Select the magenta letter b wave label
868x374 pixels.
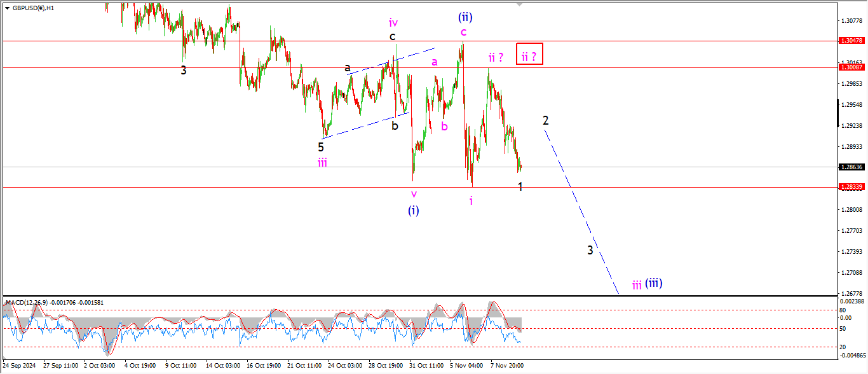444,126
